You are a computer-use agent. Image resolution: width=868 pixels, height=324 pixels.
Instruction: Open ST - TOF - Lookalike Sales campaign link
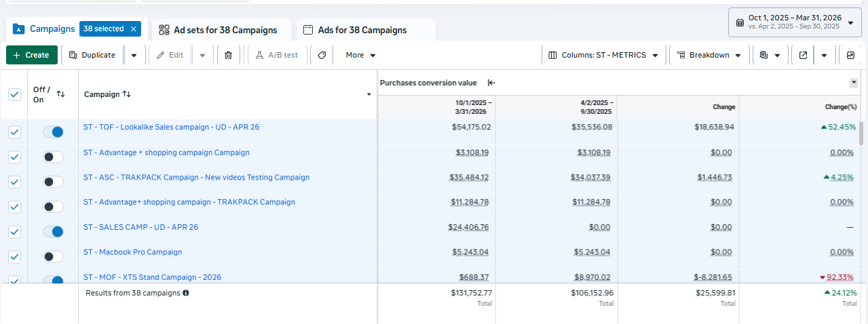(171, 127)
